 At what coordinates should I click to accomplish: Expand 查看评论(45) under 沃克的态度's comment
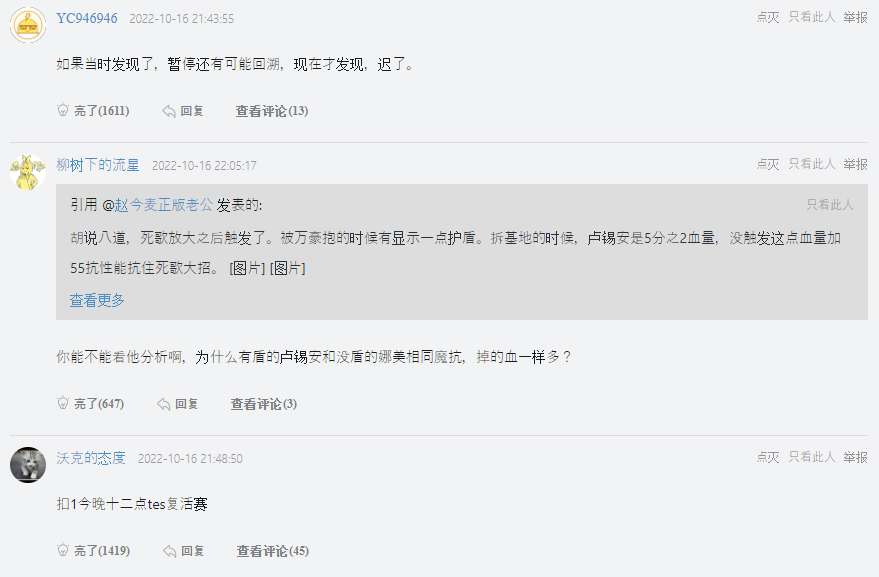[273, 551]
